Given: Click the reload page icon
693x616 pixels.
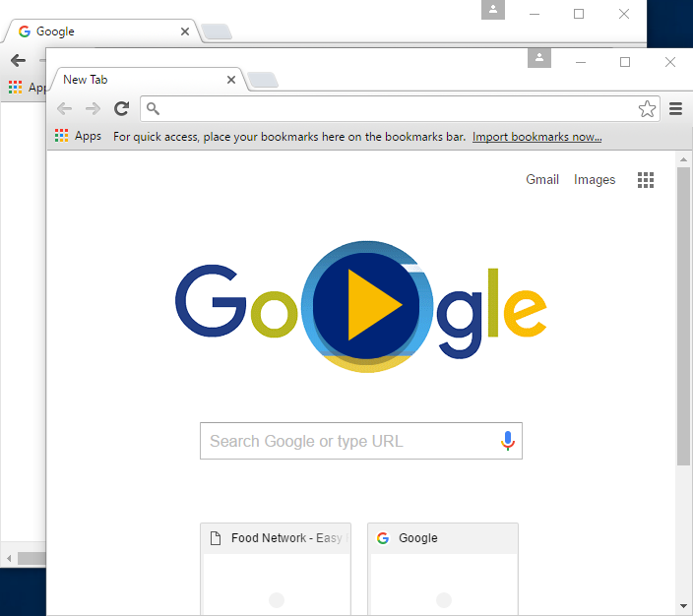Looking at the screenshot, I should [121, 108].
